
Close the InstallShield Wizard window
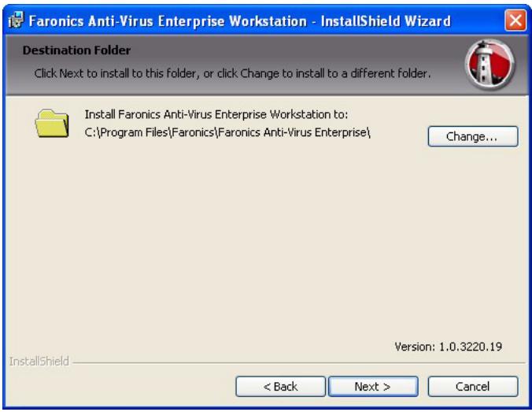[515, 20]
